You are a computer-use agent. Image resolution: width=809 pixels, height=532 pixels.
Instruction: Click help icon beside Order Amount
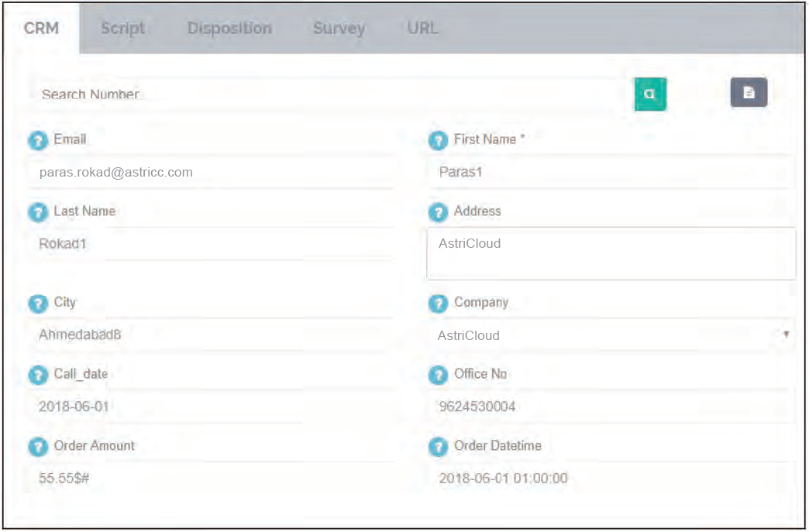click(x=38, y=447)
